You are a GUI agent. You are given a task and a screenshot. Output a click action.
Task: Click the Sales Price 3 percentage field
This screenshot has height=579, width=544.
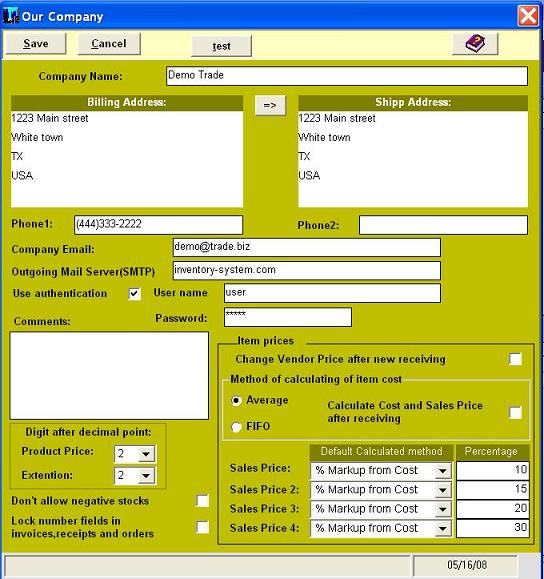(x=493, y=509)
